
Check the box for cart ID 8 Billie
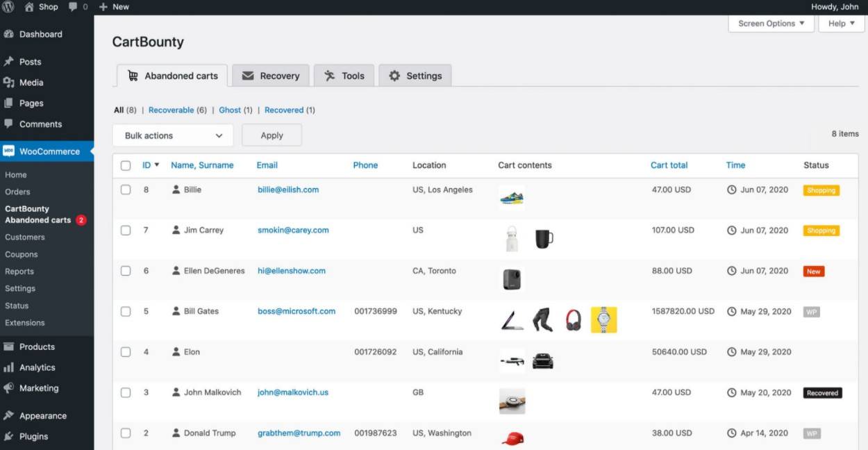coord(126,190)
